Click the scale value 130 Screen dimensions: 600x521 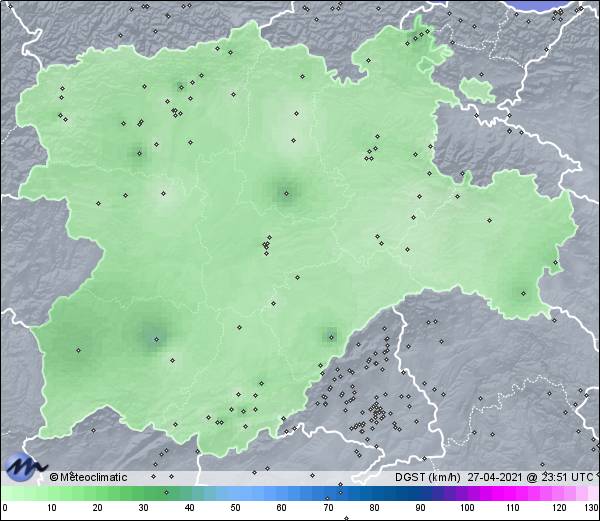pos(592,508)
